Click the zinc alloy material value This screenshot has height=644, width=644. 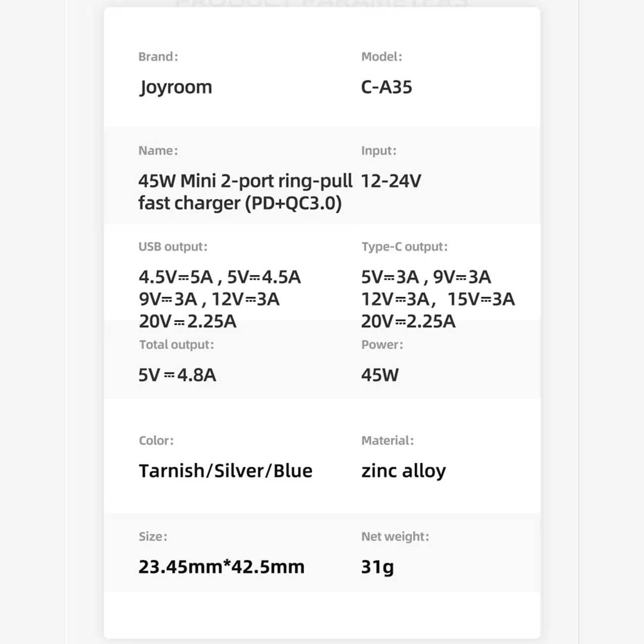pos(403,471)
